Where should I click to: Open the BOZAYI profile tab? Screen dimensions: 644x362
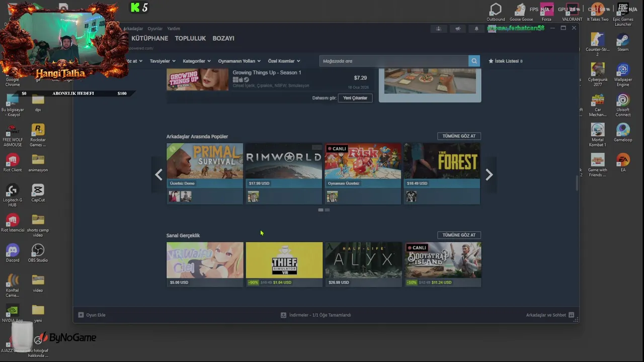pos(223,38)
